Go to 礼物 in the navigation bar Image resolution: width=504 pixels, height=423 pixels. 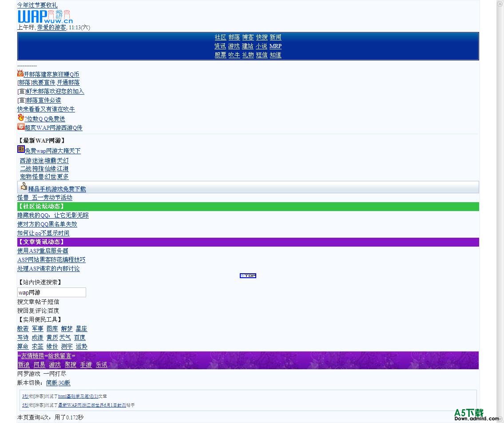coord(248,55)
